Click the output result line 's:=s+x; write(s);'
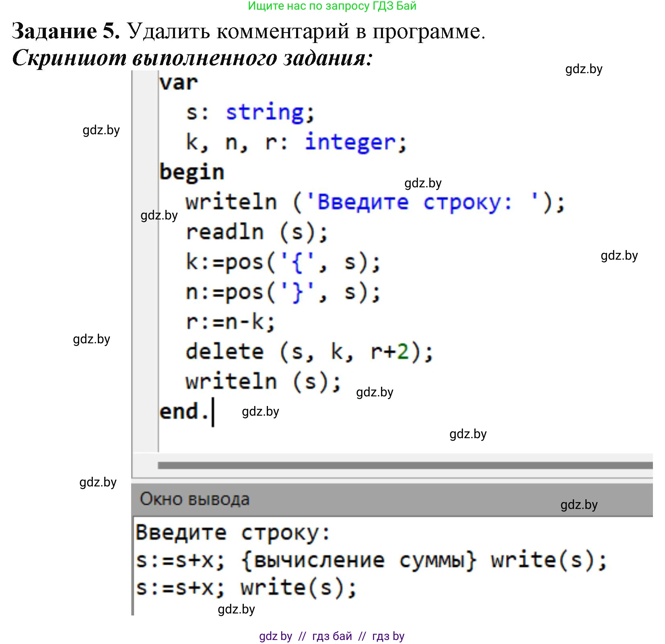This screenshot has width=665, height=644. click(x=246, y=588)
